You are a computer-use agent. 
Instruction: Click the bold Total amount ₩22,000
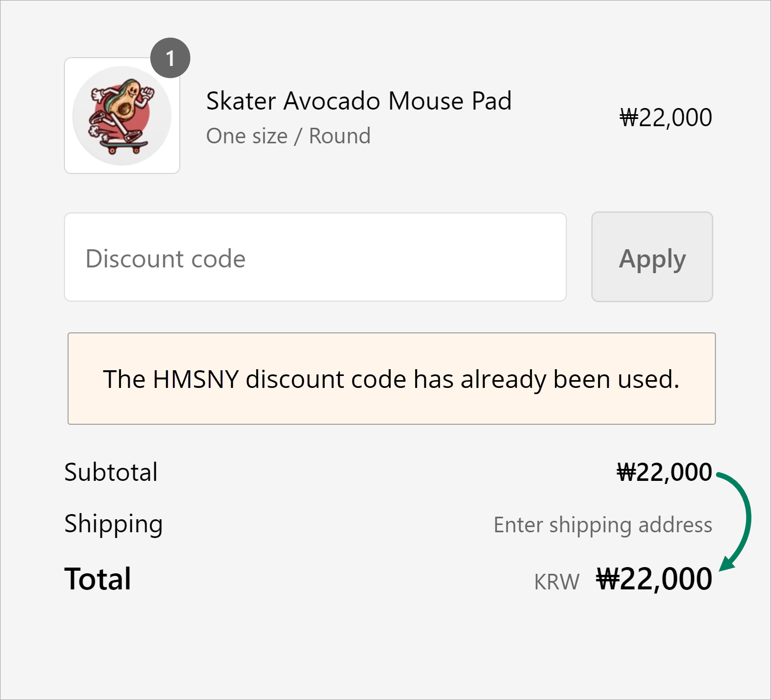654,579
